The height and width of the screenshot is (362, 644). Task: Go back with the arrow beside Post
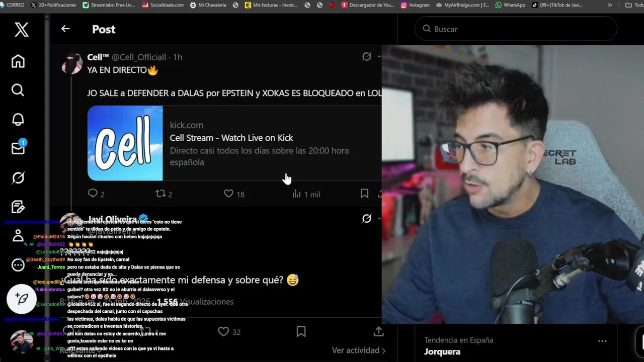pyautogui.click(x=65, y=29)
